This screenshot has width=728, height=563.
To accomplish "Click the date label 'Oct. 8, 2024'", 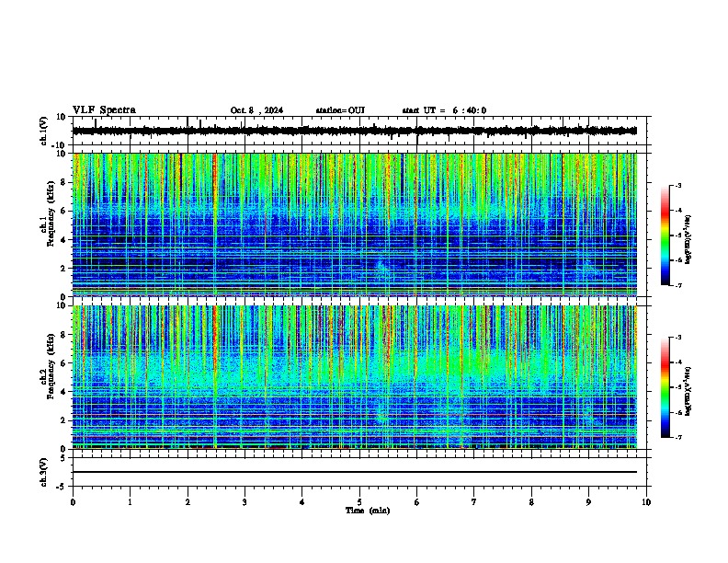I will pyautogui.click(x=256, y=110).
